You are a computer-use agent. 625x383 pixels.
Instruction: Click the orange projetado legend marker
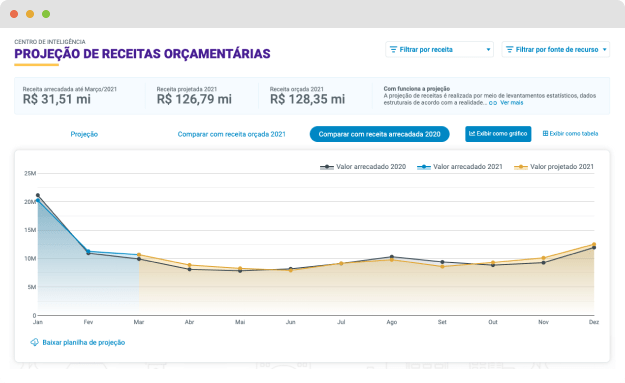pyautogui.click(x=521, y=167)
